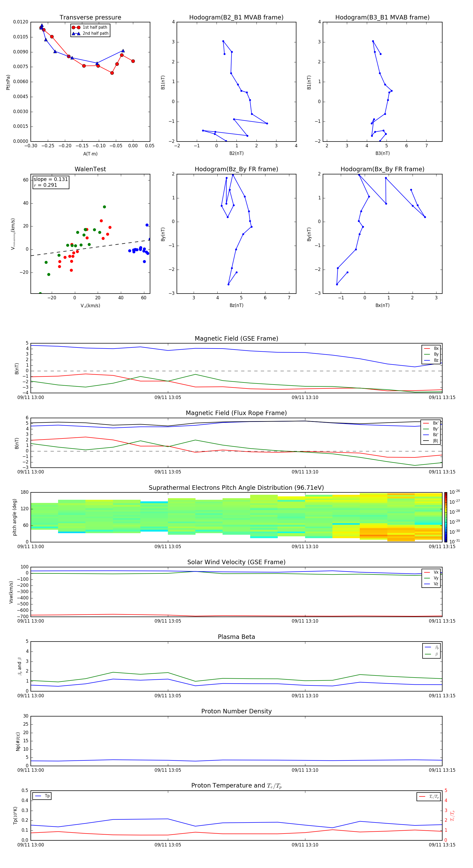Click the "B3(nT)" x-axis label
Image resolution: width=473 pixels, height=868 pixels.
[382, 153]
